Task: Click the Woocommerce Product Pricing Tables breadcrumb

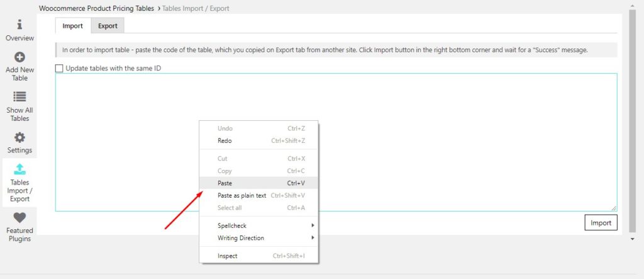Action: coord(96,8)
